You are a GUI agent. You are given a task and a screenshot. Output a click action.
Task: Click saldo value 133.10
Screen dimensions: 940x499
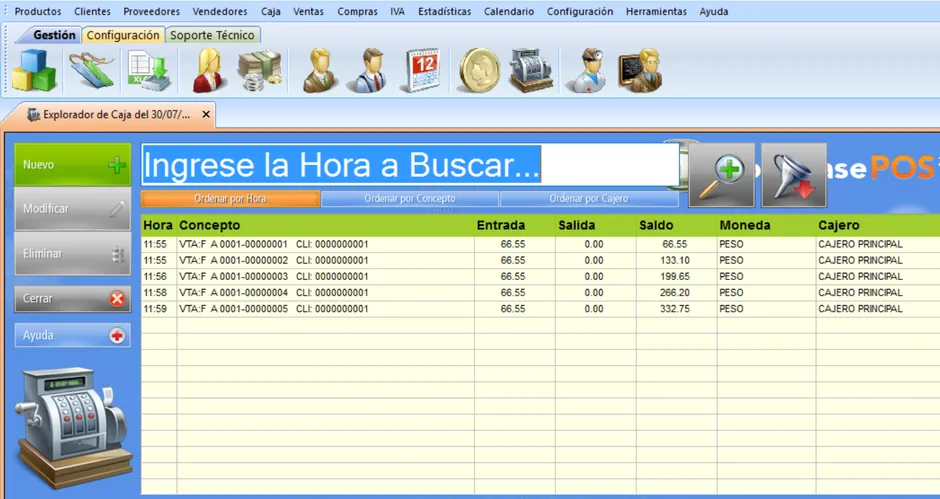point(675,260)
